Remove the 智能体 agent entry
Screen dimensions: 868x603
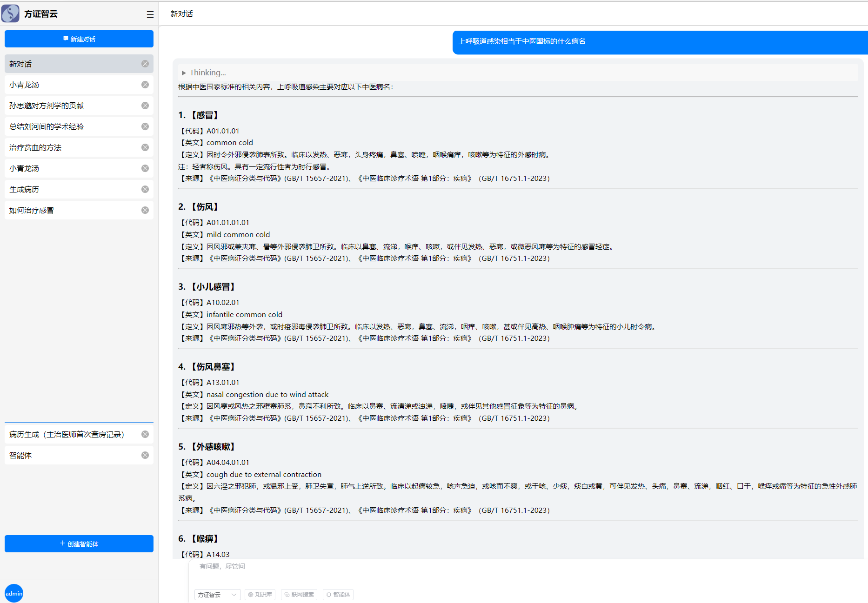(x=145, y=455)
